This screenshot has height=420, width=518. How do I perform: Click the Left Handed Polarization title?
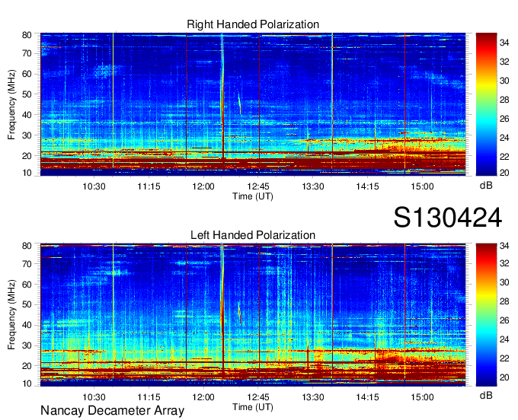[253, 235]
